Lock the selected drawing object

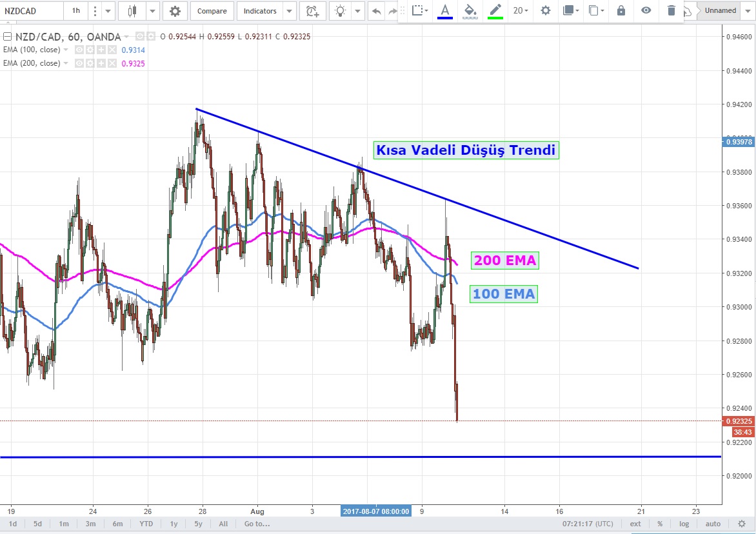coord(621,10)
